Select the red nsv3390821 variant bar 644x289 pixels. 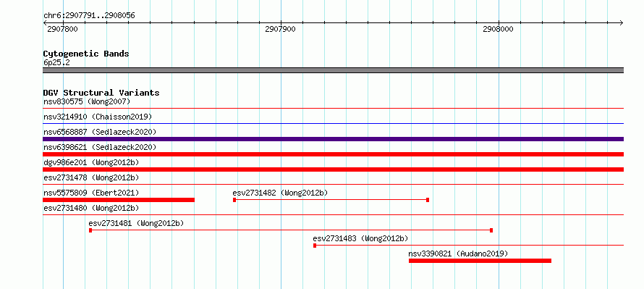tap(480, 261)
